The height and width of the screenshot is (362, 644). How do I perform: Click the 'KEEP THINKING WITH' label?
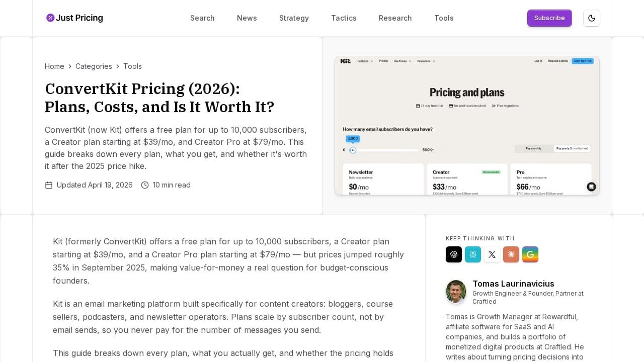pyautogui.click(x=480, y=238)
